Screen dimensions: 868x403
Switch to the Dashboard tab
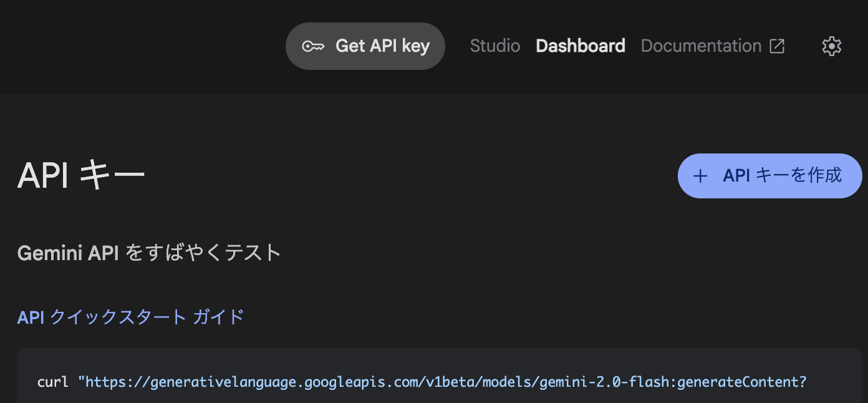coord(581,46)
